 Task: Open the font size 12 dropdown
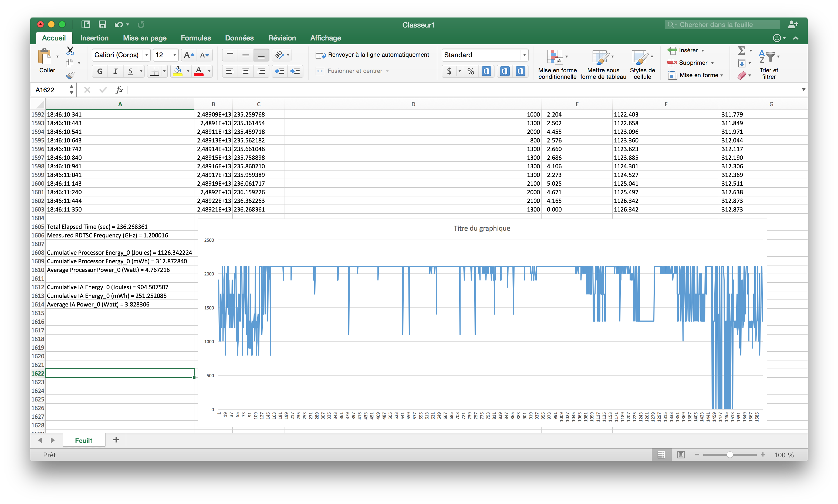(174, 55)
